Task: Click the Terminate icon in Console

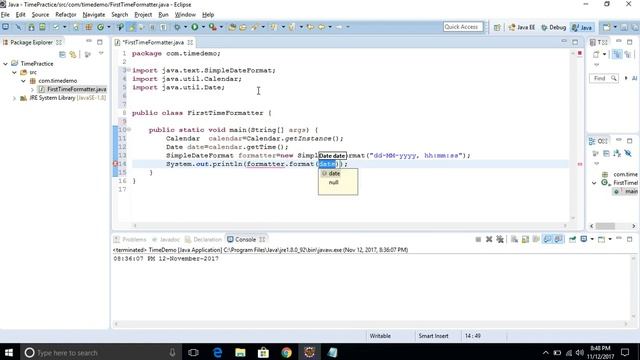Action: tap(478, 239)
